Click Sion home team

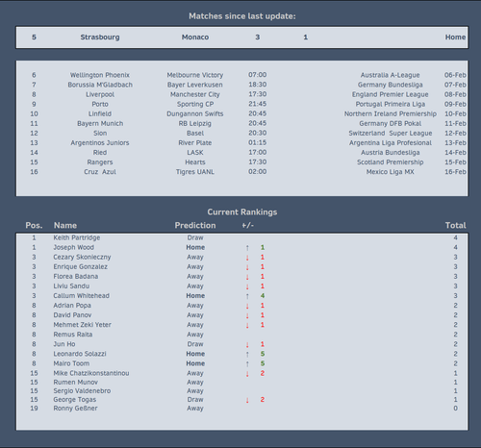click(x=100, y=133)
